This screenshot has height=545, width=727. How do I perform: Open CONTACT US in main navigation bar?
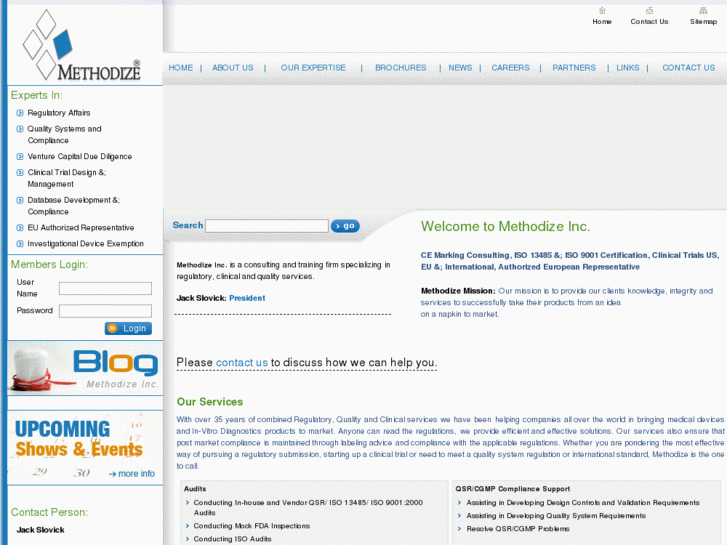pos(689,68)
